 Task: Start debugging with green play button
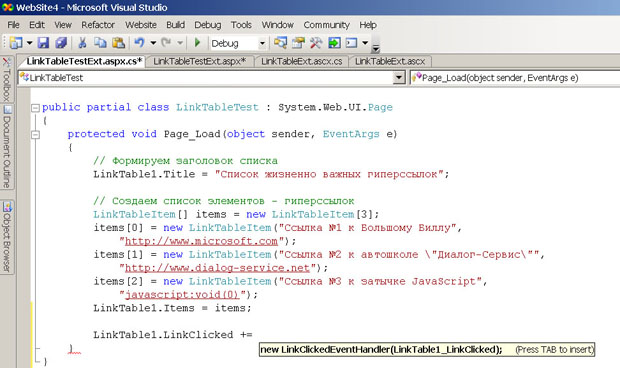pyautogui.click(x=198, y=43)
